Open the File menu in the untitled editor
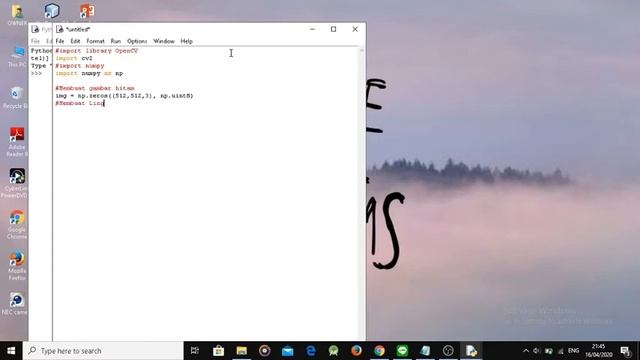 tap(60, 41)
